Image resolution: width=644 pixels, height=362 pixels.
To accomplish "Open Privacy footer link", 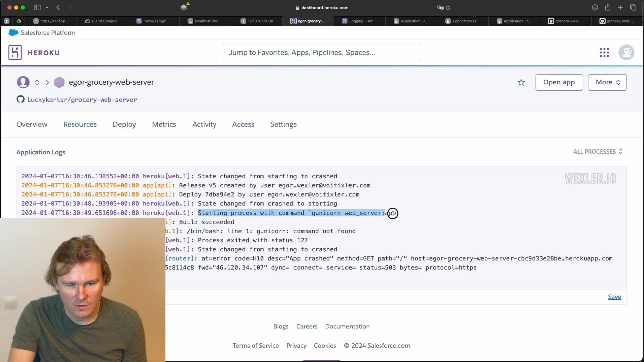I will tap(296, 346).
